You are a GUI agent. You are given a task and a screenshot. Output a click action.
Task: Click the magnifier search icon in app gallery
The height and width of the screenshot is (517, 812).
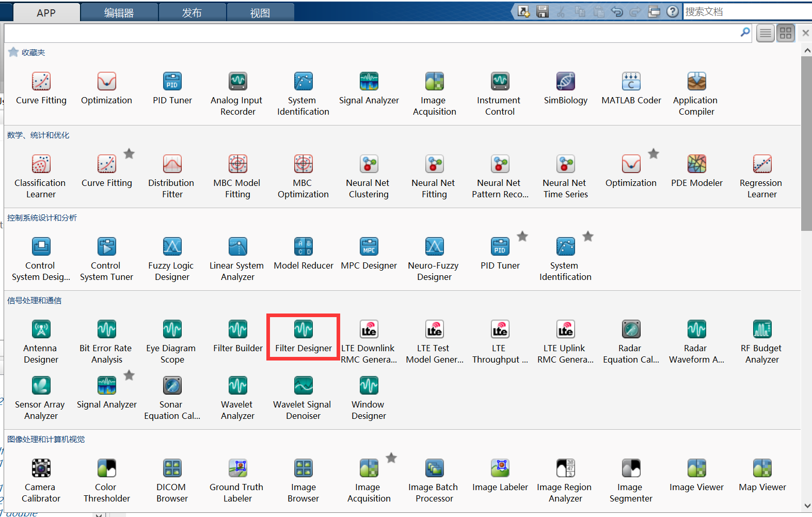(745, 33)
